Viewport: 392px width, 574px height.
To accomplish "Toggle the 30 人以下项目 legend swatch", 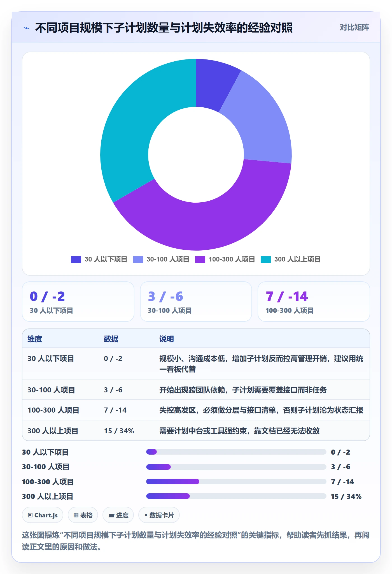I will point(76,260).
